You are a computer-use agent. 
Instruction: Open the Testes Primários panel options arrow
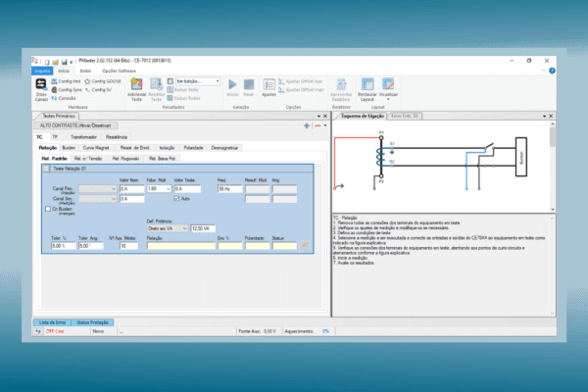click(318, 117)
